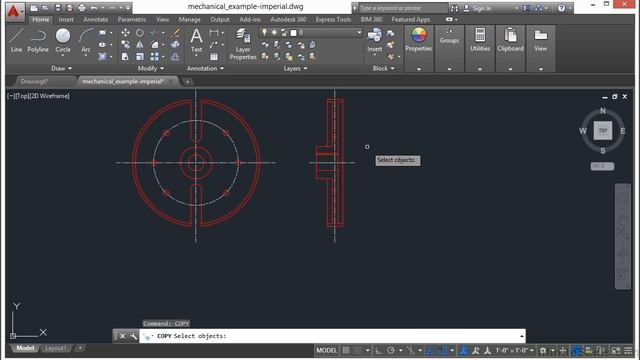This screenshot has width=640, height=360.
Task: Click the [2D Wireframe] visual style label
Action: pos(51,96)
